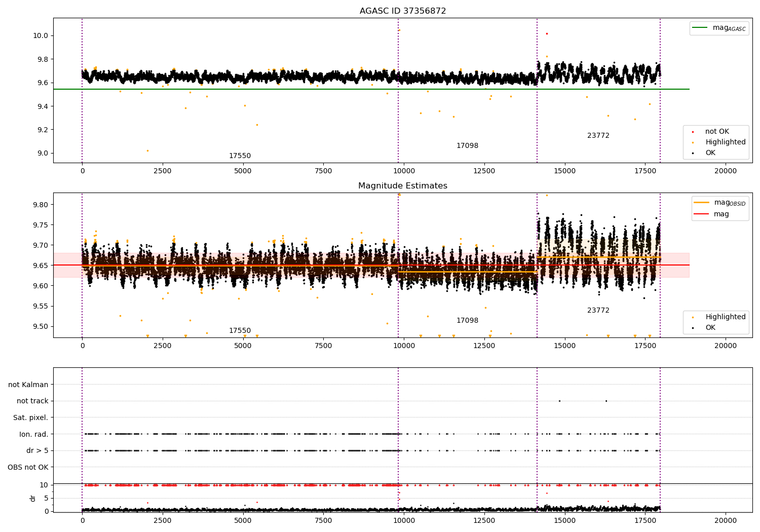Click the 10.0 y-axis tick of top plot

(x=42, y=35)
